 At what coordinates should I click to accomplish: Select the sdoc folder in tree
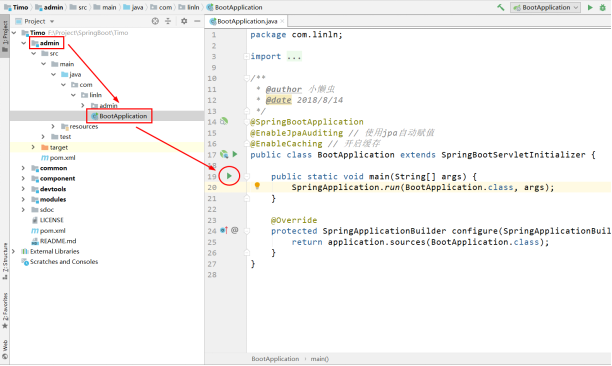(x=43, y=210)
